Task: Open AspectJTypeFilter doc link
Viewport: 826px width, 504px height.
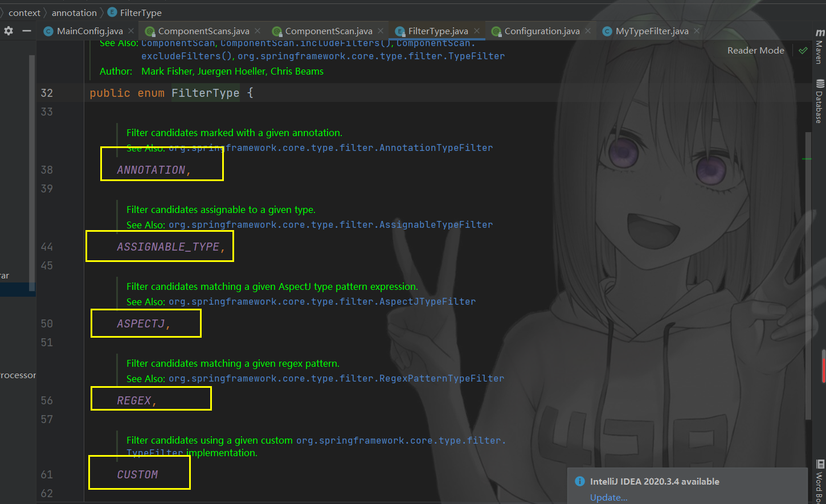Action: pyautogui.click(x=322, y=301)
